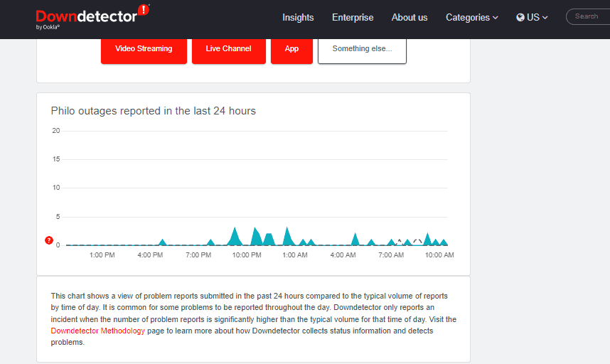
Task: Select the 10:00 PM axis label
Action: [247, 255]
